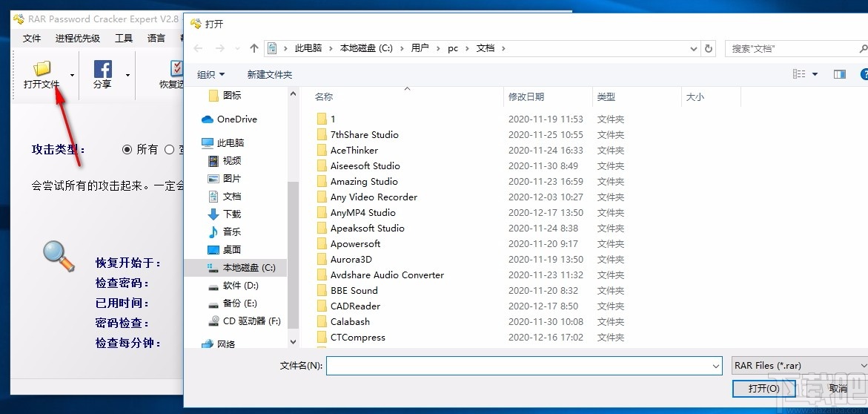The image size is (868, 414).
Task: Select 此电脑 in the navigation pane
Action: pyautogui.click(x=222, y=143)
